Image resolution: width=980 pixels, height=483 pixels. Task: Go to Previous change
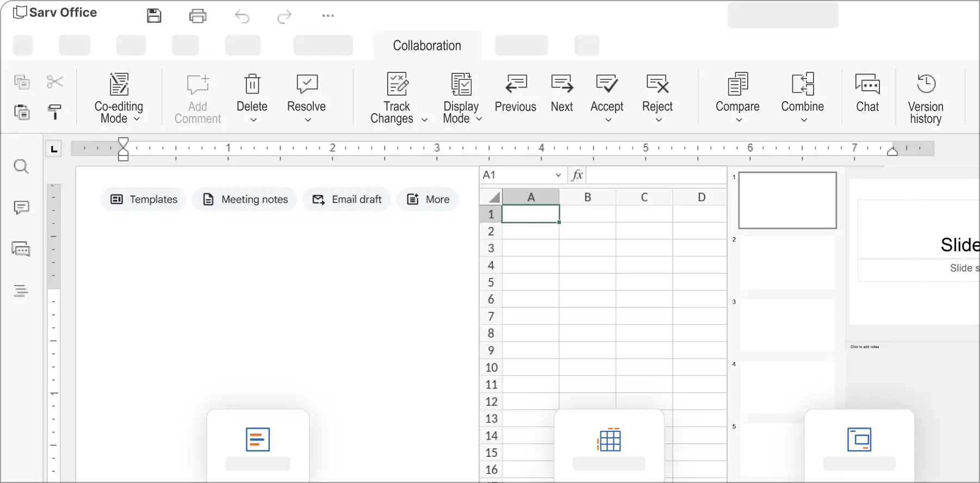515,93
